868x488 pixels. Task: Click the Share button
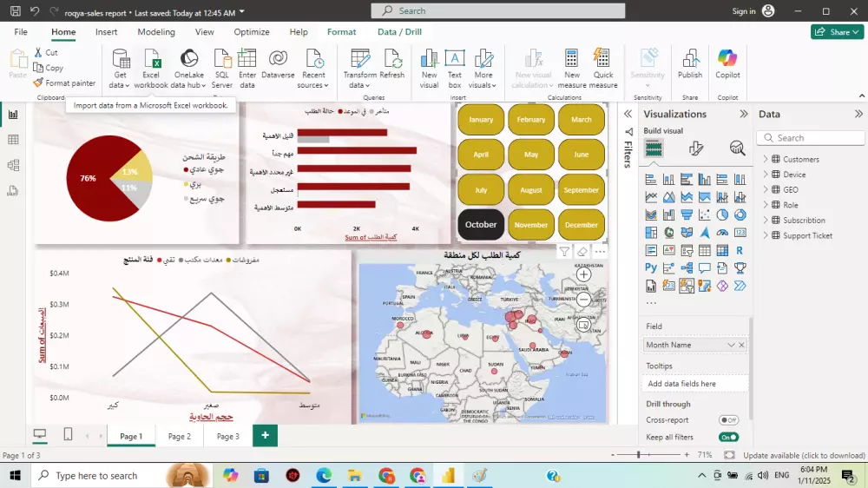point(837,32)
